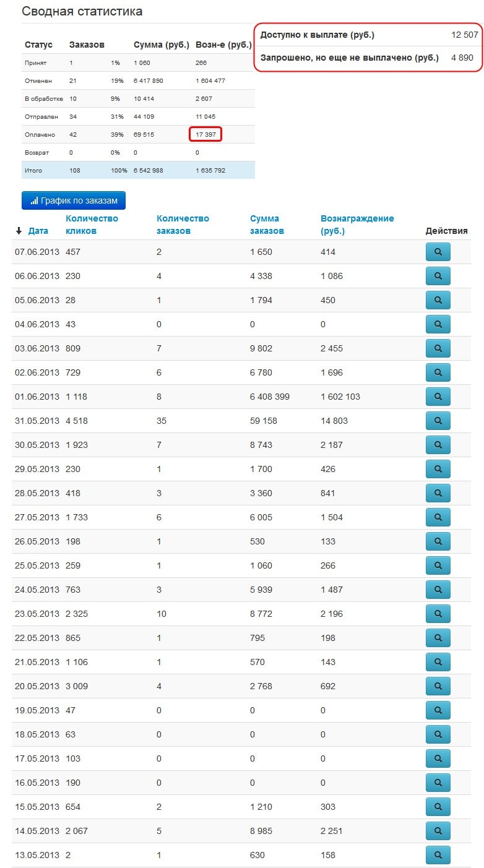
Task: Click magnifier icon for 13.05.2013 row
Action: coord(438,855)
